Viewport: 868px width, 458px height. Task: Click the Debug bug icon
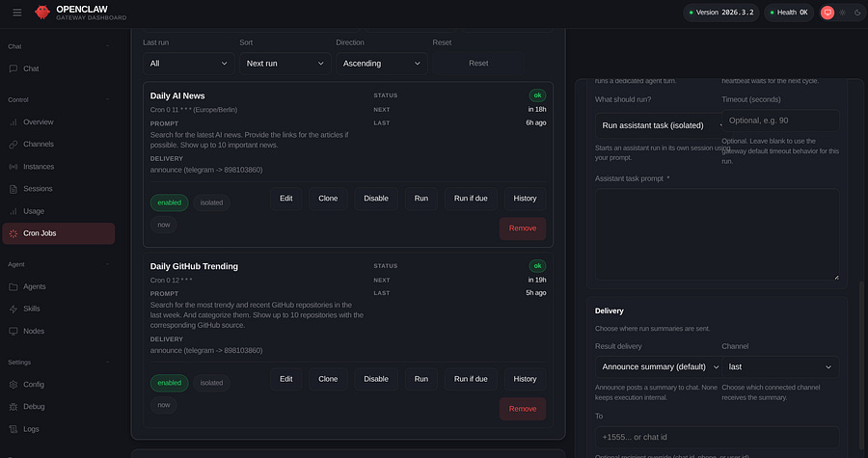14,407
